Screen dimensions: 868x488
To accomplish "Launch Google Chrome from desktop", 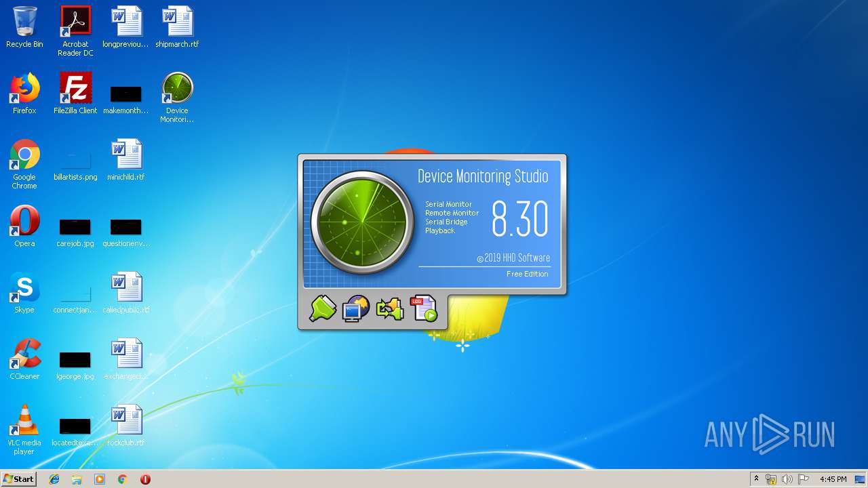I will coord(24,164).
